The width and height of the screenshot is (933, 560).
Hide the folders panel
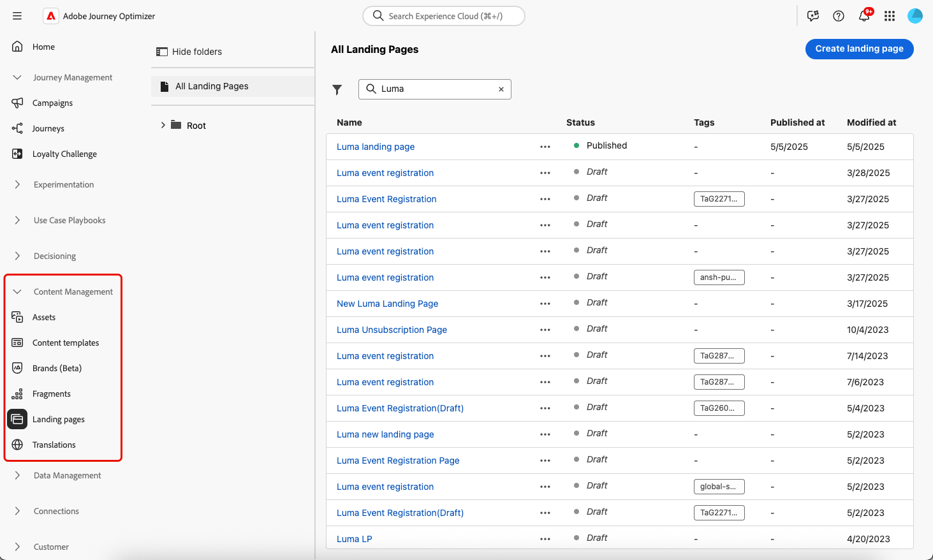point(189,52)
